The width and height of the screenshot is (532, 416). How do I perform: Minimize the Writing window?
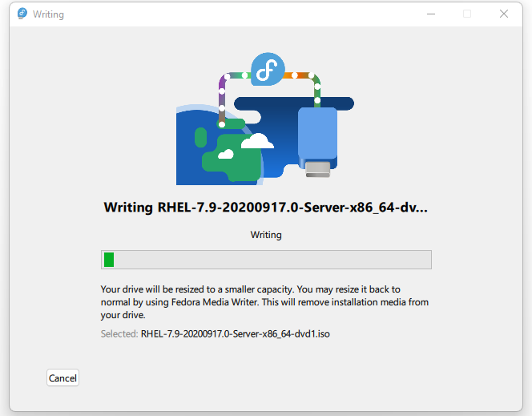(431, 14)
